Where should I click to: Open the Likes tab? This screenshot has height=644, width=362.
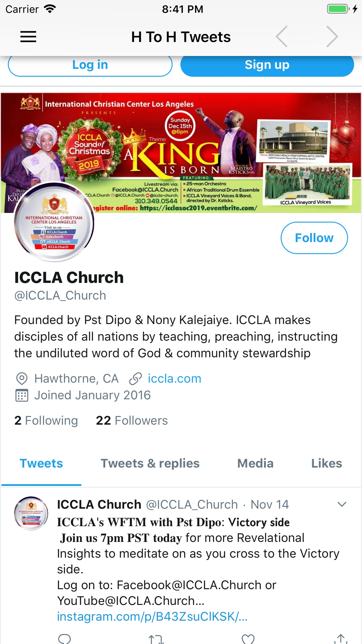[x=326, y=463]
